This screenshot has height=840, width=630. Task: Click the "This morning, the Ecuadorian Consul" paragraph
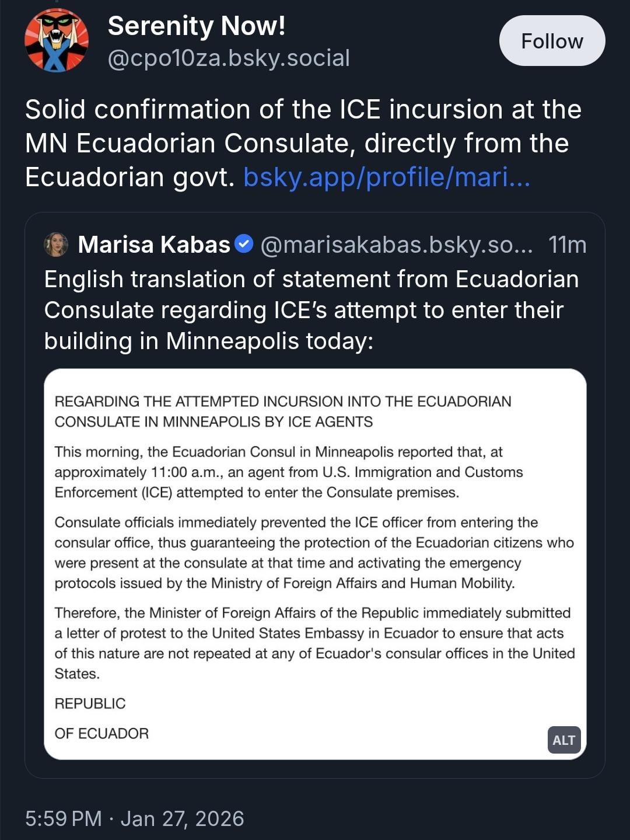(x=289, y=472)
